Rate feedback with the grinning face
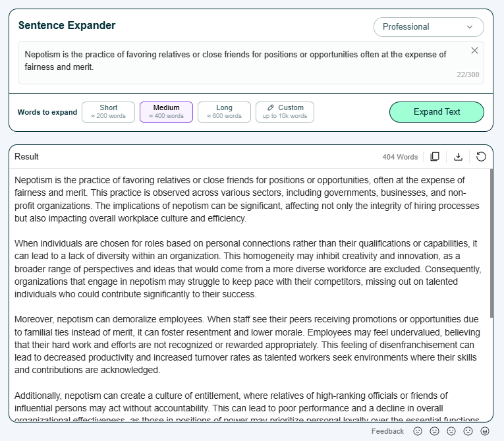Image resolution: width=504 pixels, height=441 pixels. click(x=485, y=431)
